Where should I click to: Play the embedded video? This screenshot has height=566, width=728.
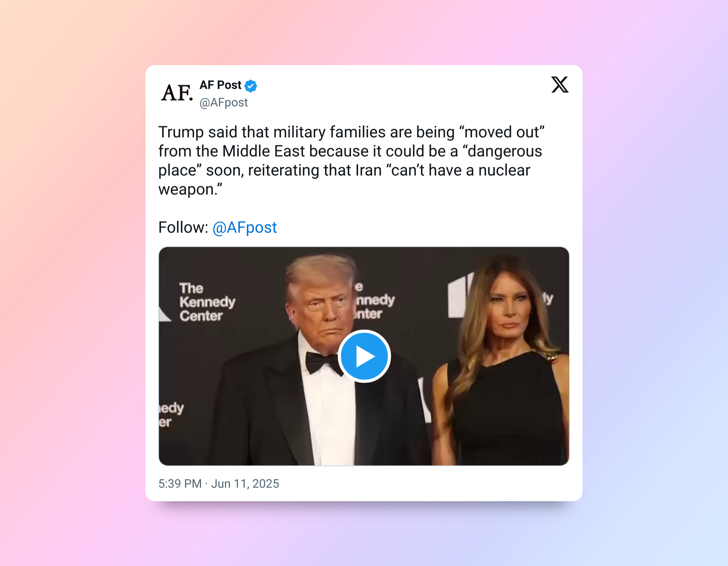coord(364,356)
